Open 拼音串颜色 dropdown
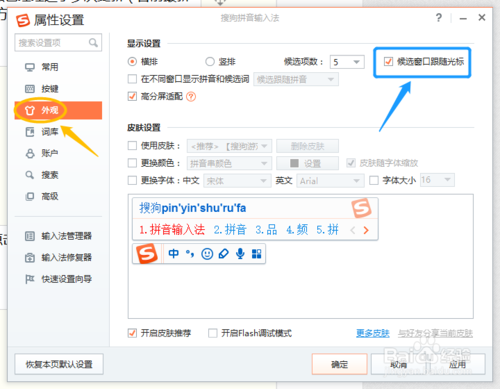Viewport: 500px width, 389px height. [x=229, y=163]
